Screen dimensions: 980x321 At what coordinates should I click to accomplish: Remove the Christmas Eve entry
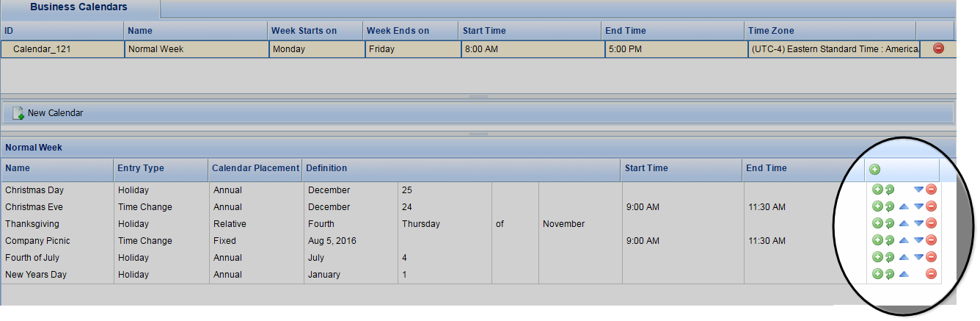[932, 207]
